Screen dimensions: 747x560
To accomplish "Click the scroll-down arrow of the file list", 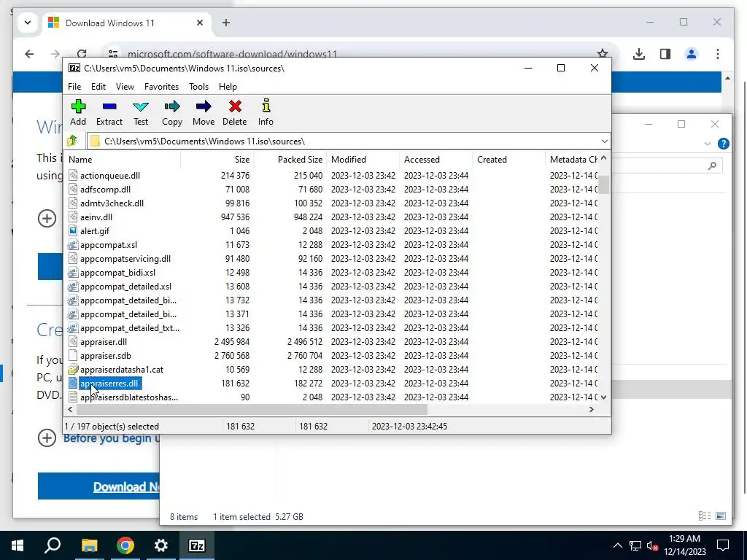I will pos(603,397).
